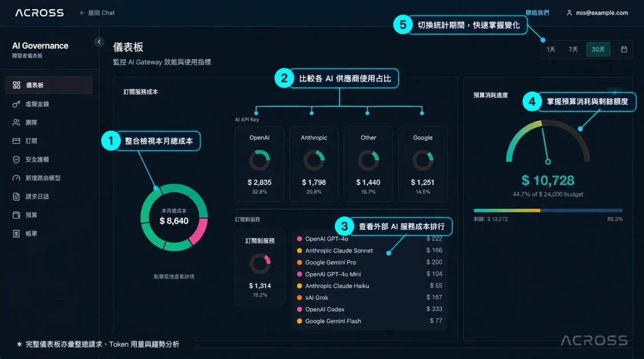Click the wallet icon beside 預算
The image size is (644, 359).
(17, 215)
